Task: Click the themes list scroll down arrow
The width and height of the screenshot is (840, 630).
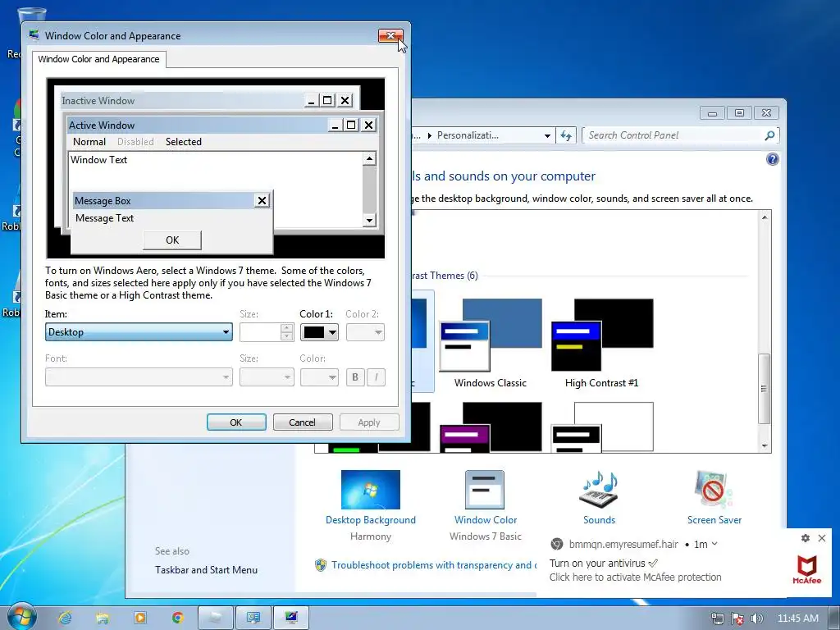Action: pyautogui.click(x=765, y=445)
